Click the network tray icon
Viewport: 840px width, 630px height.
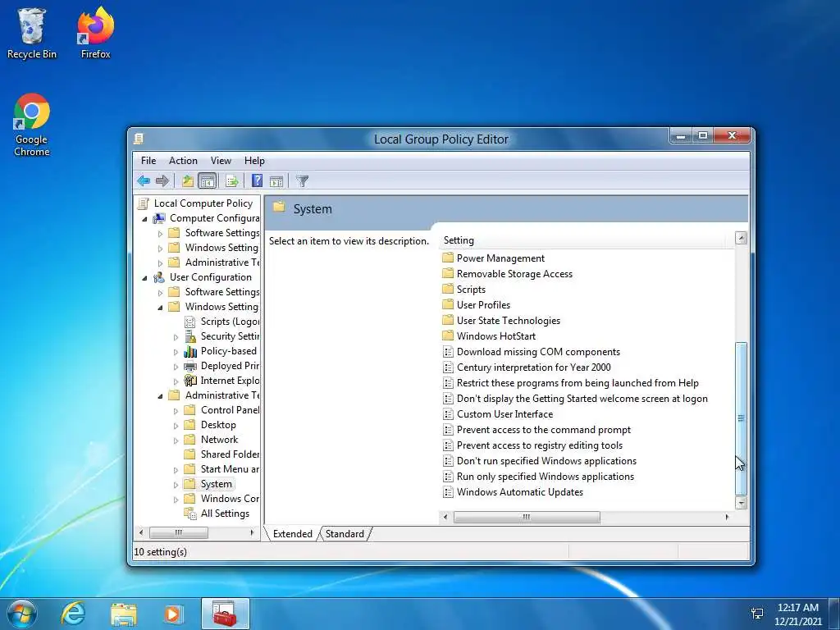click(757, 614)
